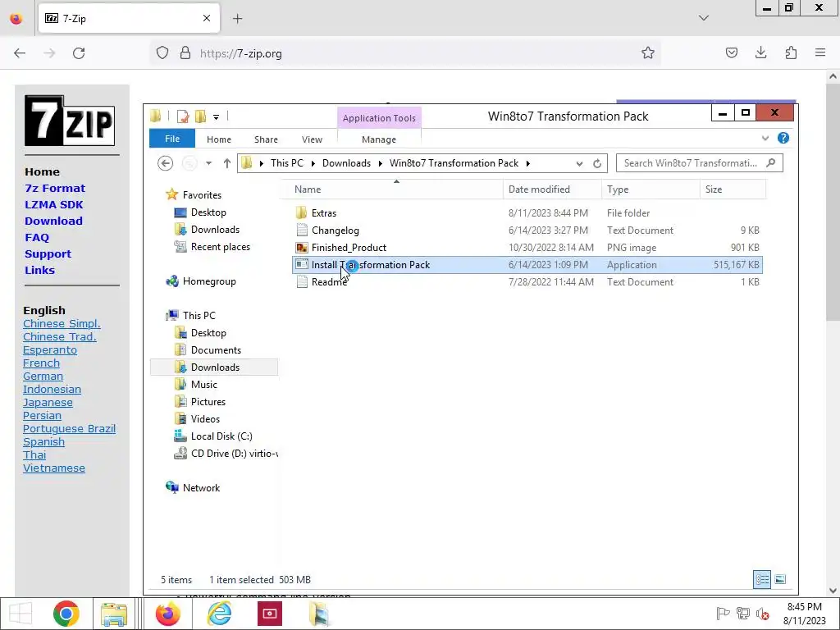Select Network in navigation pane
Viewport: 840px width, 630px height.
coord(201,488)
